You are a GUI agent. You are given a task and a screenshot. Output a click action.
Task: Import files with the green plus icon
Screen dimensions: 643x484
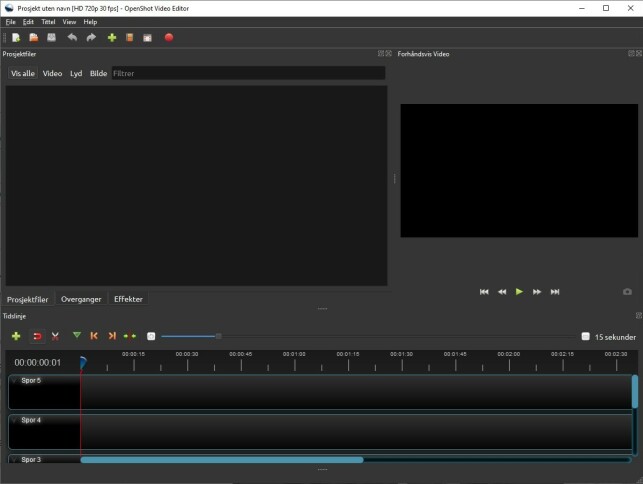tap(112, 38)
